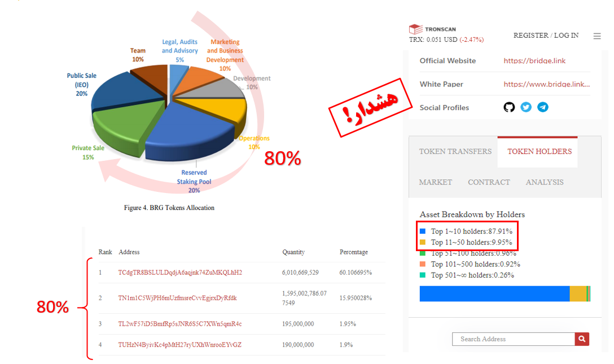Screen dimensions: 614x364
Task: Open the hamburger menu icon
Action: click(597, 36)
